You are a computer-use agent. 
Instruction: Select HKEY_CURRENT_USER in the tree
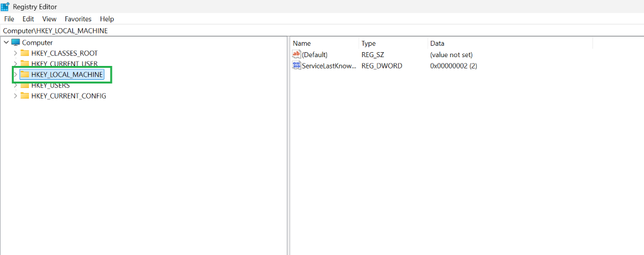click(x=65, y=64)
